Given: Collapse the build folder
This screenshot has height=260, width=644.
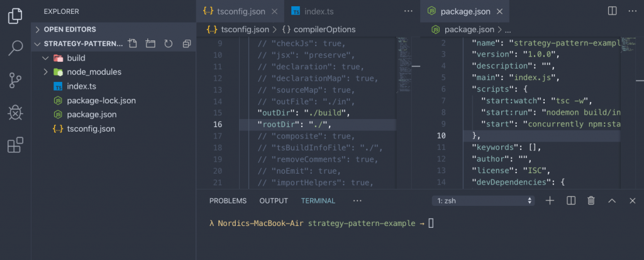Looking at the screenshot, I should click(x=46, y=58).
